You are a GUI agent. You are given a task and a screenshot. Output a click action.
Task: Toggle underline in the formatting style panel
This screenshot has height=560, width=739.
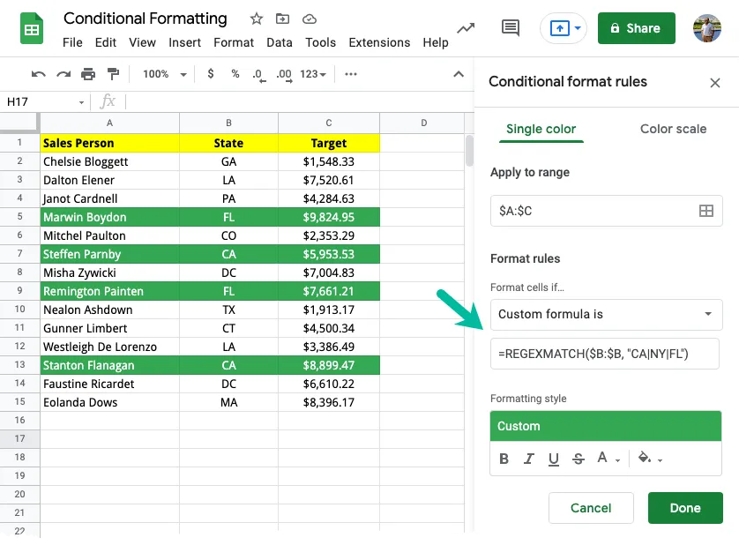pyautogui.click(x=553, y=458)
